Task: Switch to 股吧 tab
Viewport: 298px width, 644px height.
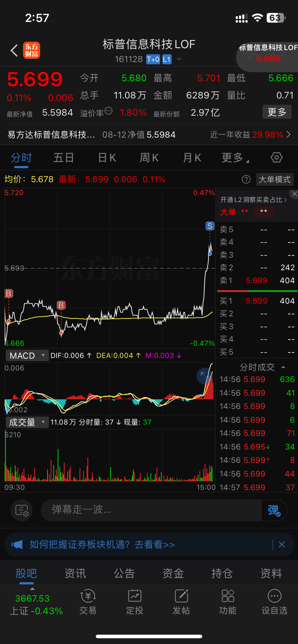Action: tap(26, 573)
